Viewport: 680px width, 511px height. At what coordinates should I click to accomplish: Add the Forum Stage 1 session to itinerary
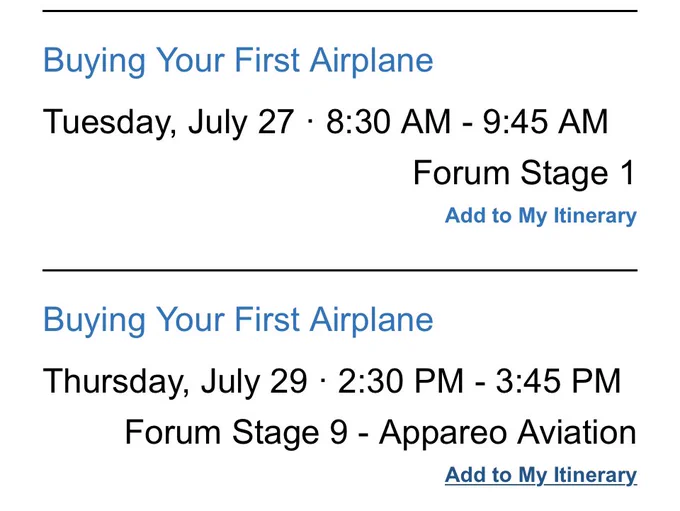point(541,216)
